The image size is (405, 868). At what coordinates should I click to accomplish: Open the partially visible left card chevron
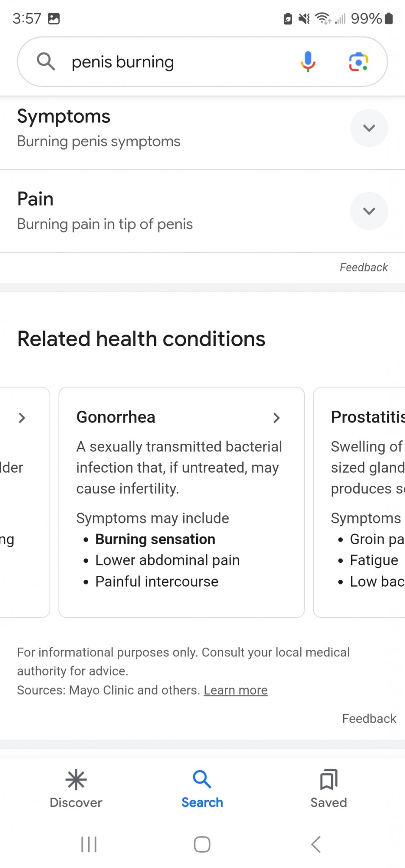pyautogui.click(x=22, y=418)
